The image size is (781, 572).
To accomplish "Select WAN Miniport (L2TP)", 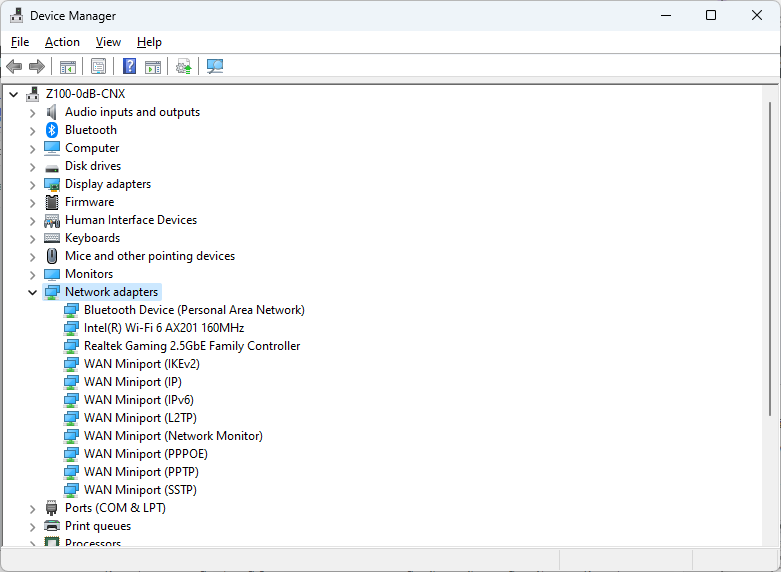I will coord(140,418).
